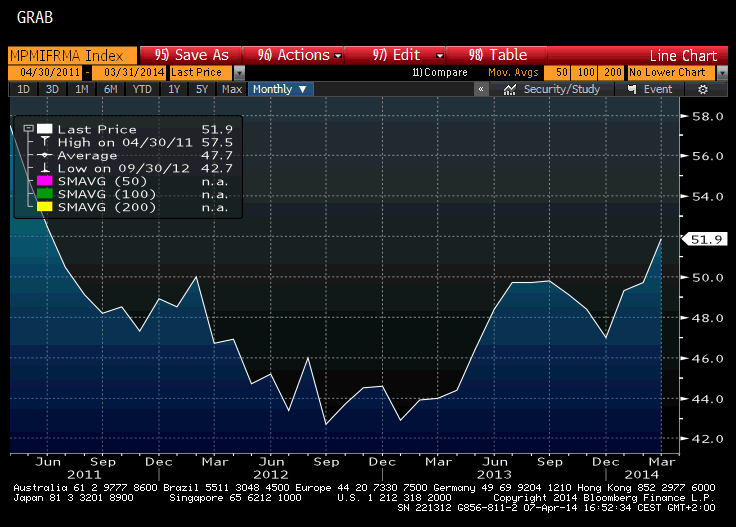This screenshot has width=736, height=527.
Task: Click the Security/Study chart icon
Action: [x=509, y=89]
